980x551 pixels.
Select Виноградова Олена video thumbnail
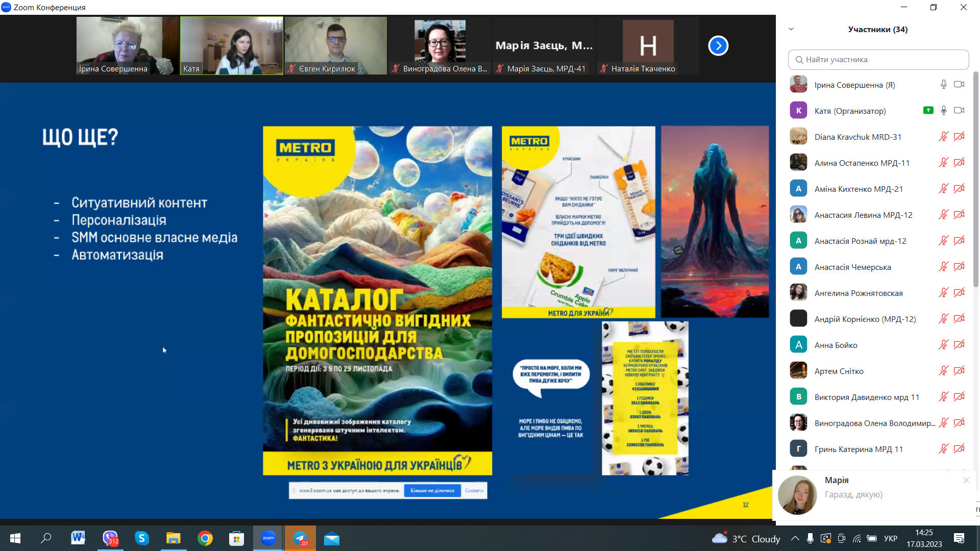click(440, 46)
